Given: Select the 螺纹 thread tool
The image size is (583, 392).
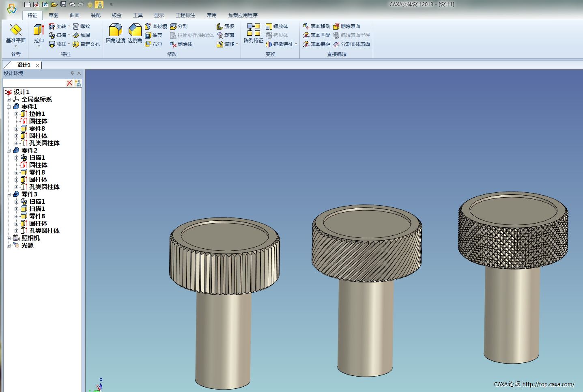Looking at the screenshot, I should pos(82,26).
